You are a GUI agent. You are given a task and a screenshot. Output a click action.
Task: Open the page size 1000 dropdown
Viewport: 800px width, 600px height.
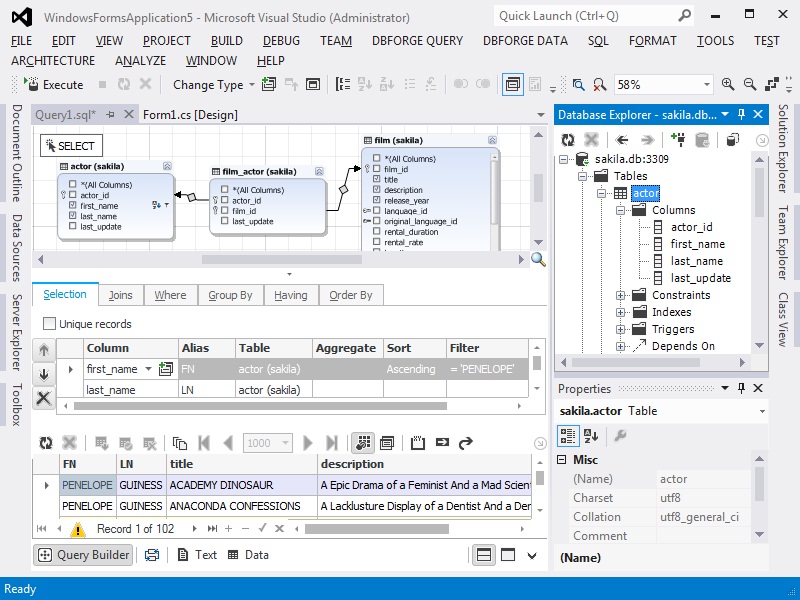(x=285, y=443)
